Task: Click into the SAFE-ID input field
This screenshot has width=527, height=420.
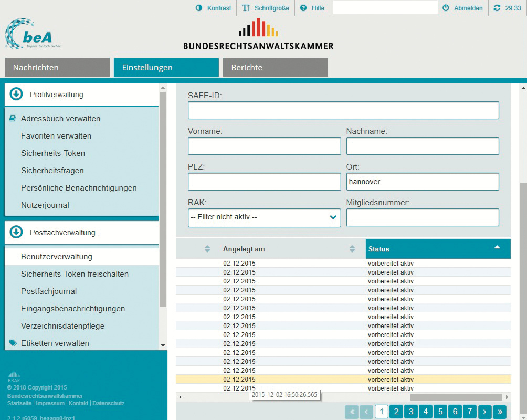Action: click(343, 111)
